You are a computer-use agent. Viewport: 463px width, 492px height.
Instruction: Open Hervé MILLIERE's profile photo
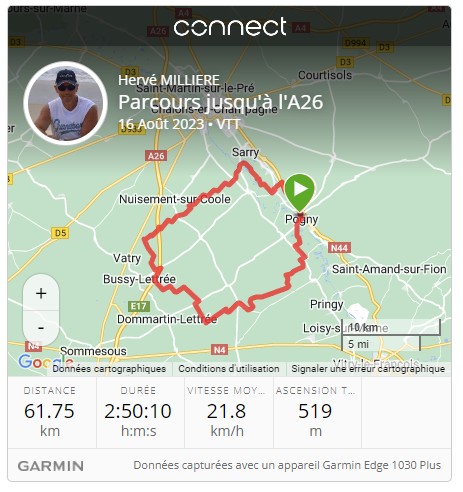[65, 103]
